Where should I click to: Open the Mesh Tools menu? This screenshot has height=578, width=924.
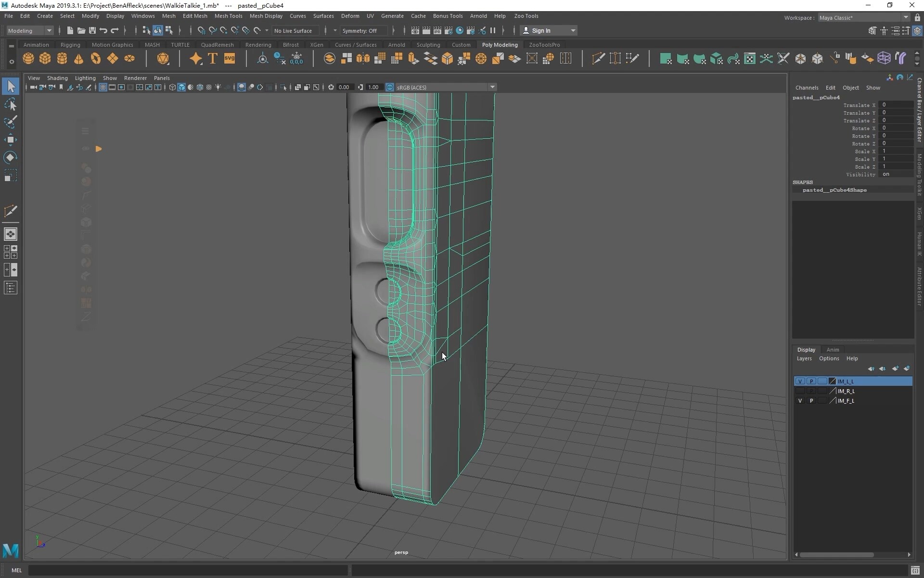[229, 16]
